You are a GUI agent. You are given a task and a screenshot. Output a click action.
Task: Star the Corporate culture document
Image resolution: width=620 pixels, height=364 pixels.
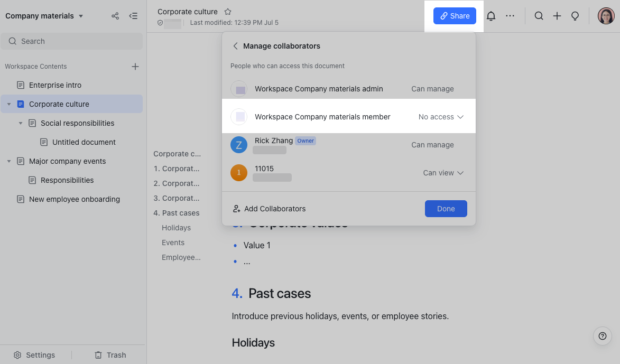(x=227, y=11)
